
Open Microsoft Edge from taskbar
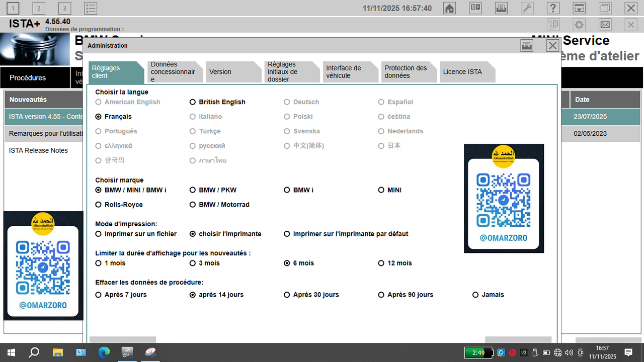[104, 352]
